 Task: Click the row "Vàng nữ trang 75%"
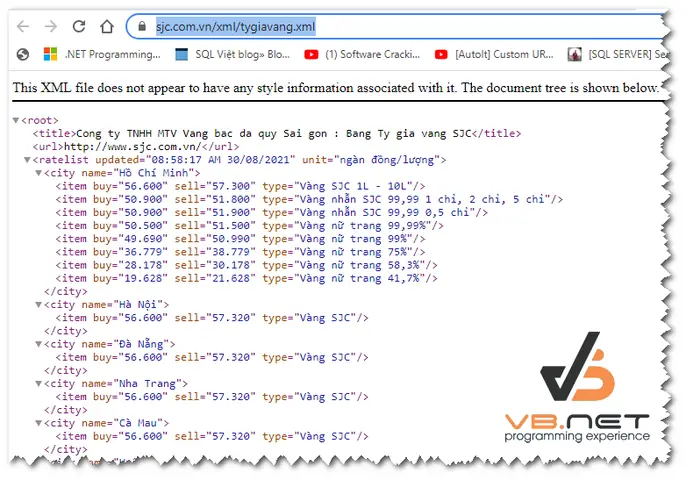tap(240, 252)
